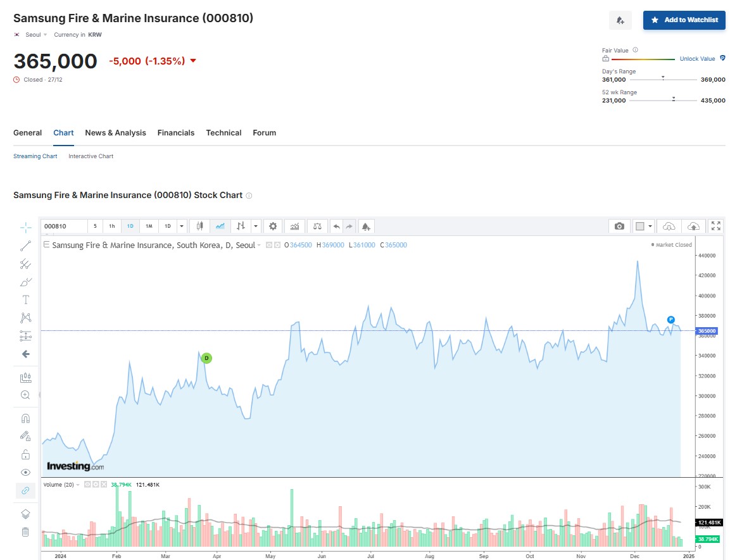Viewport: 730px width, 560px height.
Task: Take a chart snapshot with camera
Action: pos(619,227)
